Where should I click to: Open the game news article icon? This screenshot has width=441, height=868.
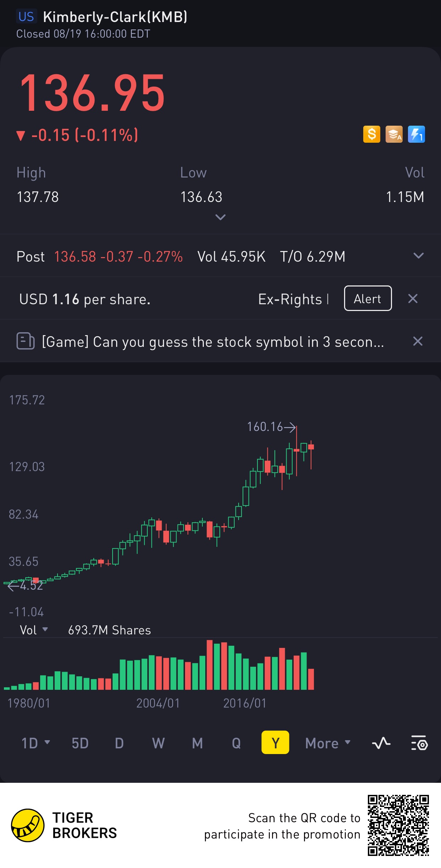(26, 341)
